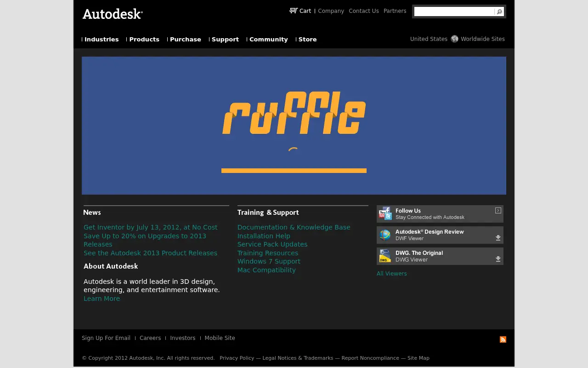Click the Follow Us social media icon
This screenshot has width=588, height=368.
[385, 213]
